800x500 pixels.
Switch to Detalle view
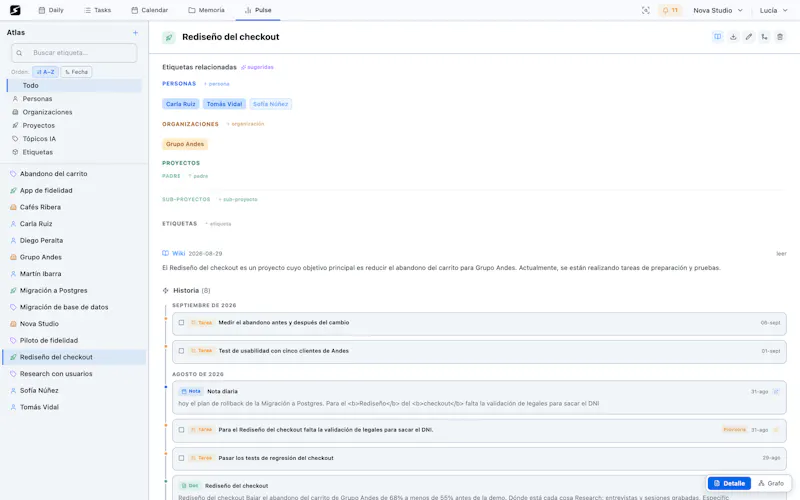pyautogui.click(x=729, y=483)
